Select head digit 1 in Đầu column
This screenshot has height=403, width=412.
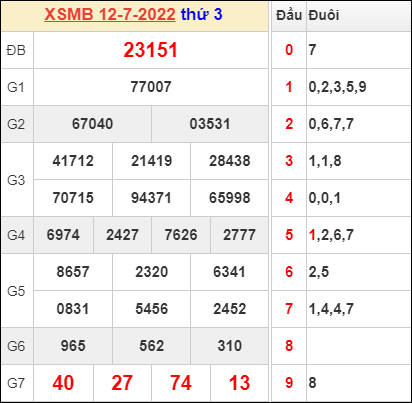[x=289, y=87]
